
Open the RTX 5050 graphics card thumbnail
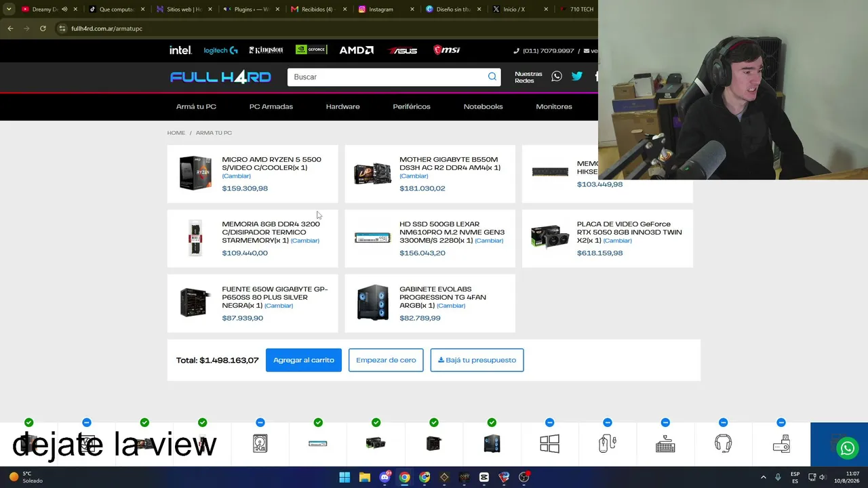[550, 237]
